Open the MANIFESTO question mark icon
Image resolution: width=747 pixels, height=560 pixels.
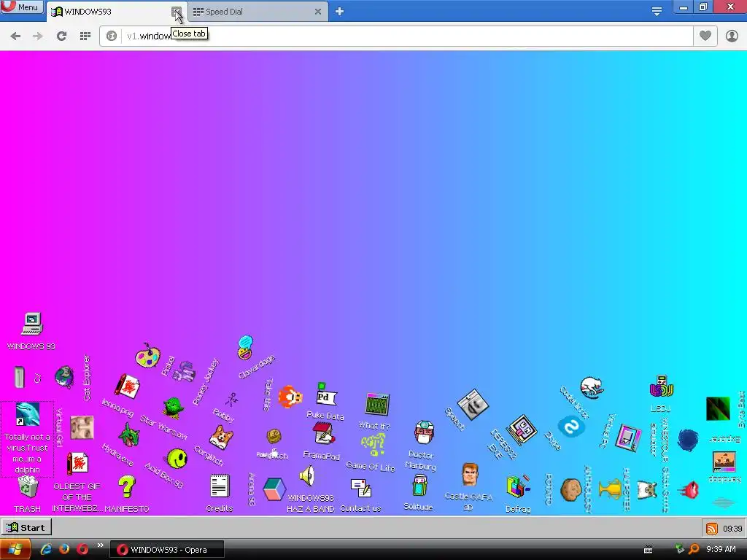pos(127,486)
